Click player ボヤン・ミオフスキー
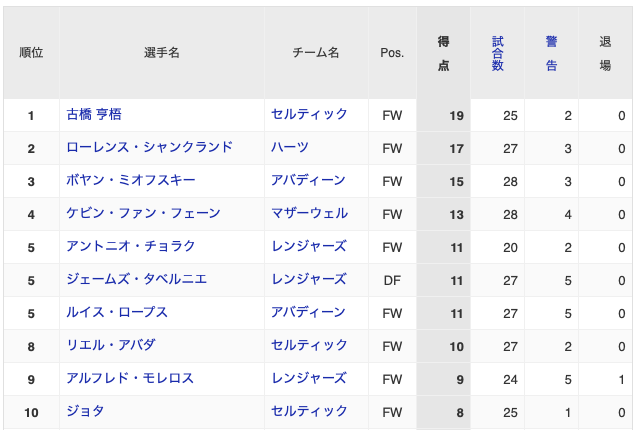The height and width of the screenshot is (430, 639). 131,180
